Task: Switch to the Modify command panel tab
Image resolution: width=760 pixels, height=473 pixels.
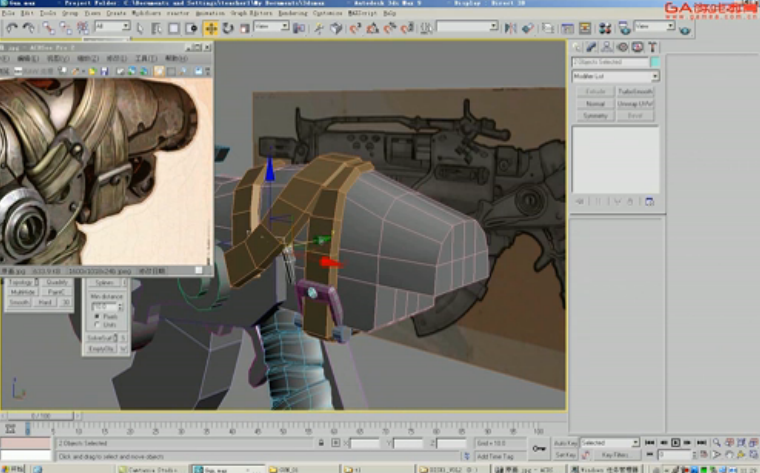Action: pyautogui.click(x=591, y=47)
